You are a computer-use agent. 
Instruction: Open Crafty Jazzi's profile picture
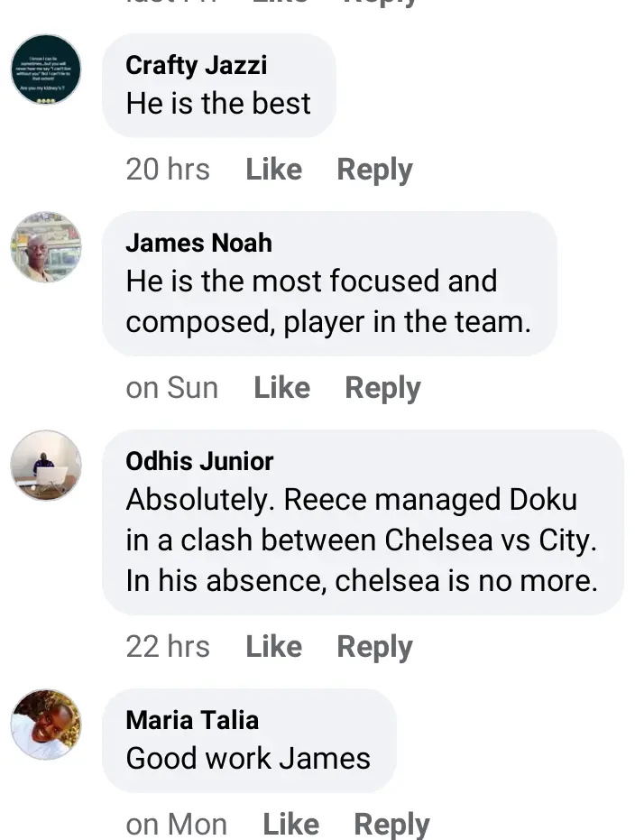(x=46, y=69)
